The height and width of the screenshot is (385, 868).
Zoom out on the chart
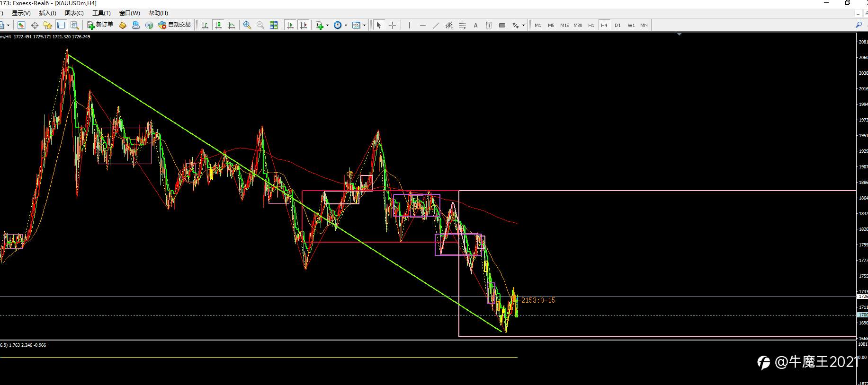click(260, 25)
